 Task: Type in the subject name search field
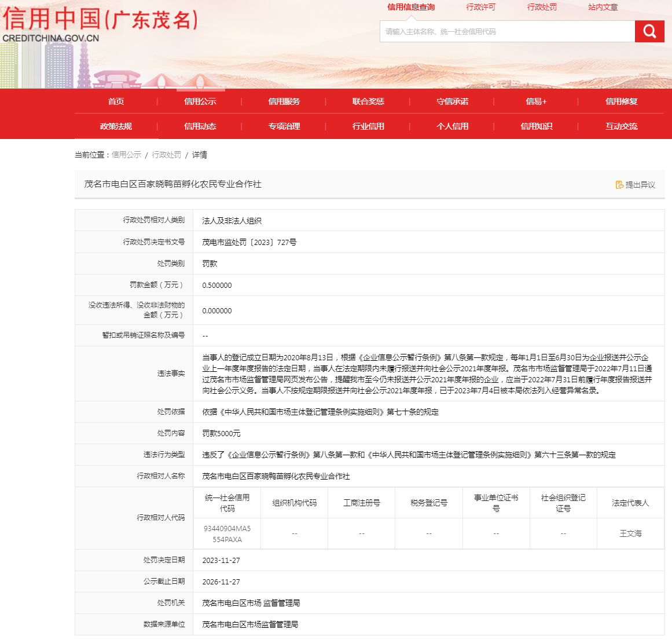click(x=507, y=32)
